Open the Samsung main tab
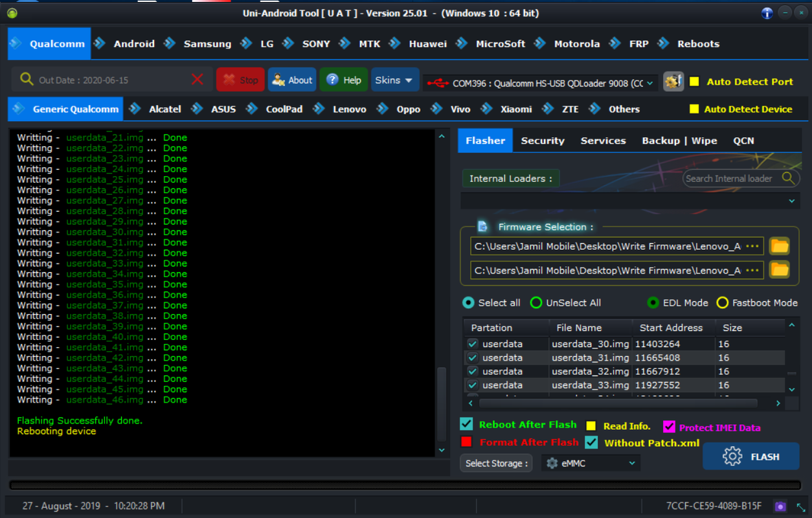This screenshot has width=812, height=518. (207, 44)
